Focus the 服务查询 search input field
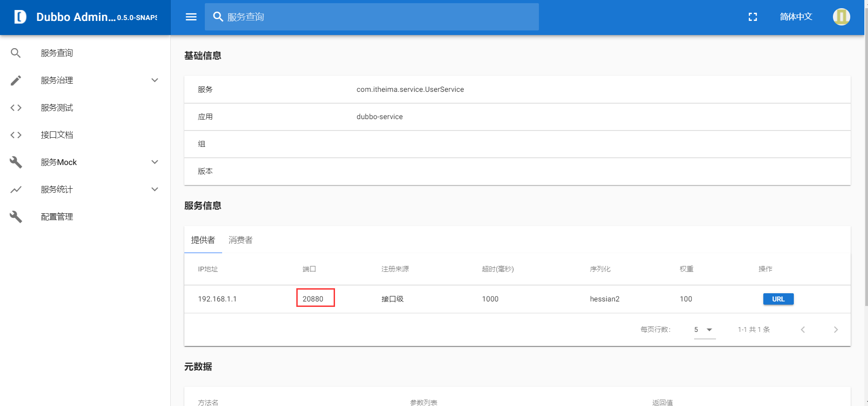The width and height of the screenshot is (868, 406). [x=372, y=17]
